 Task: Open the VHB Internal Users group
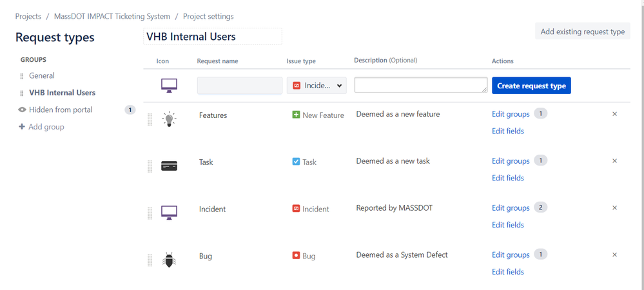tap(62, 93)
